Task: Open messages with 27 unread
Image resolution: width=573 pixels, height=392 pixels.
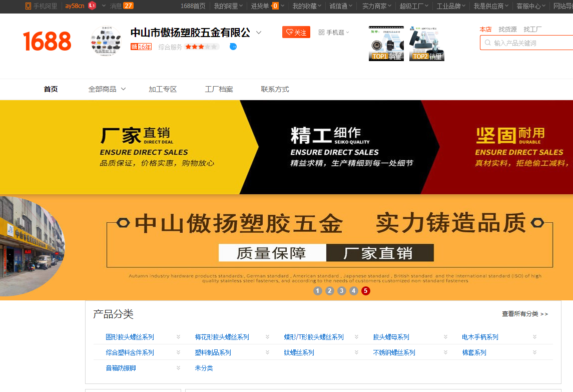Action: [x=121, y=6]
